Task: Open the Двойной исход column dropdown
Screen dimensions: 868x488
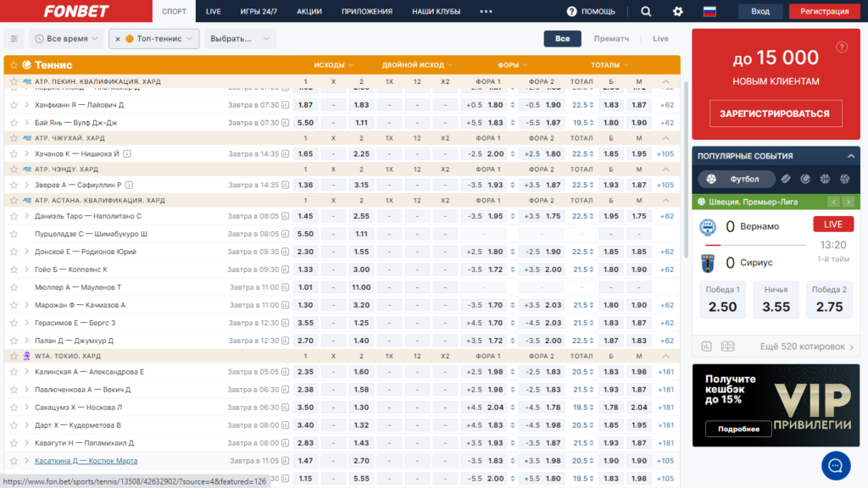Action: coord(417,65)
